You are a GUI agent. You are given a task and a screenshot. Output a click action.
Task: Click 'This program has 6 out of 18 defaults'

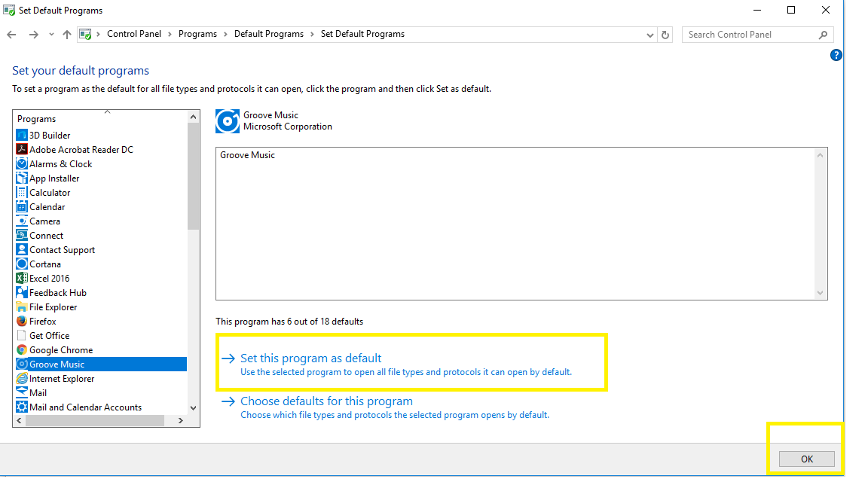(x=289, y=322)
